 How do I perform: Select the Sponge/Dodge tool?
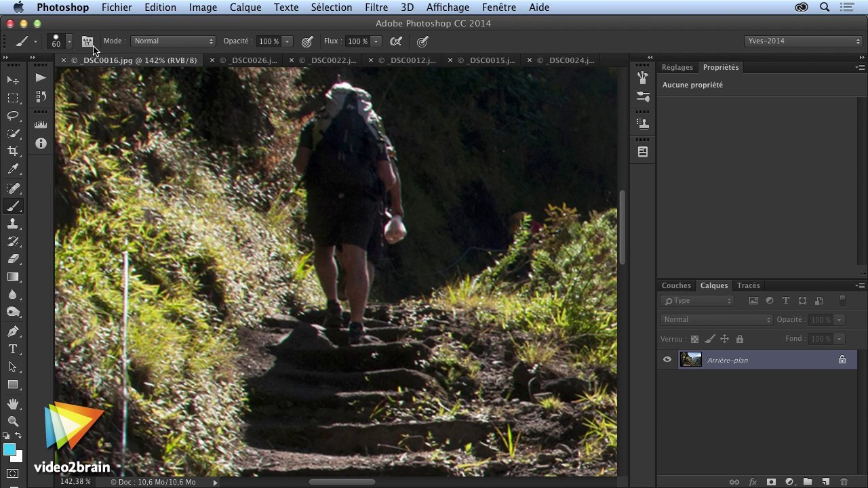(x=13, y=312)
